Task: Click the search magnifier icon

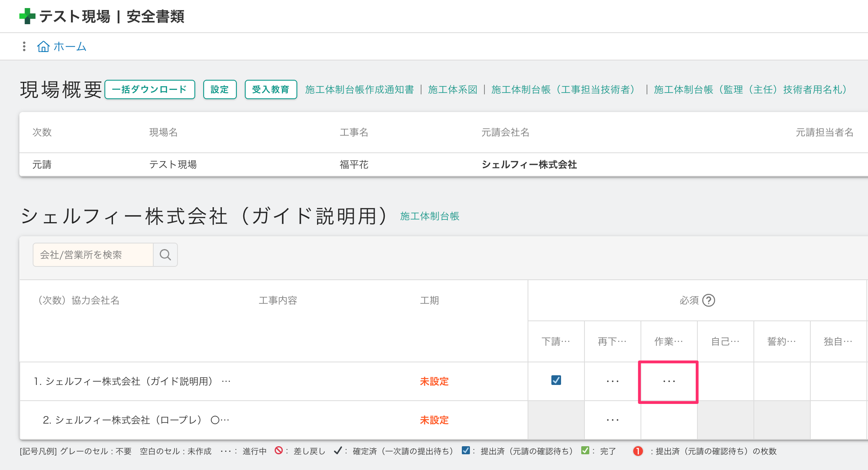Action: click(165, 255)
